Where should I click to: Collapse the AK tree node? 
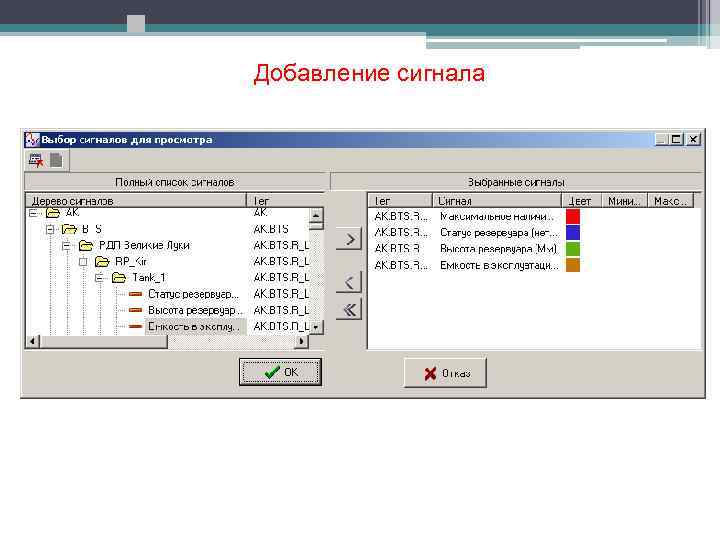pos(33,213)
